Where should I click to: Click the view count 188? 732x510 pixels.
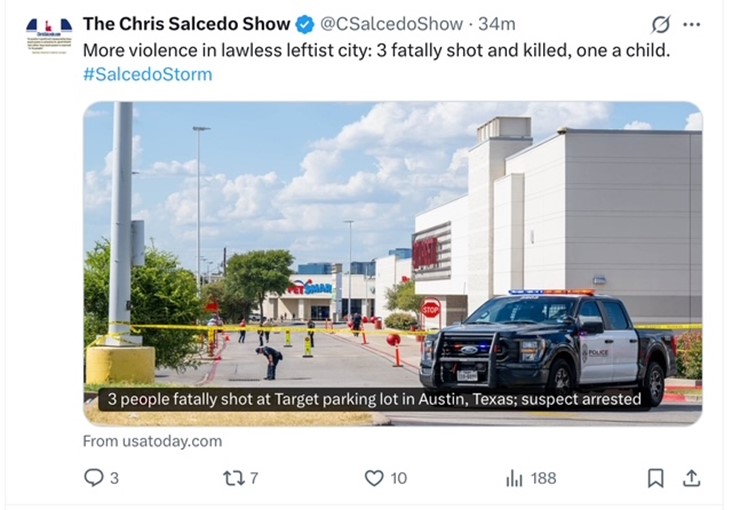[543, 478]
